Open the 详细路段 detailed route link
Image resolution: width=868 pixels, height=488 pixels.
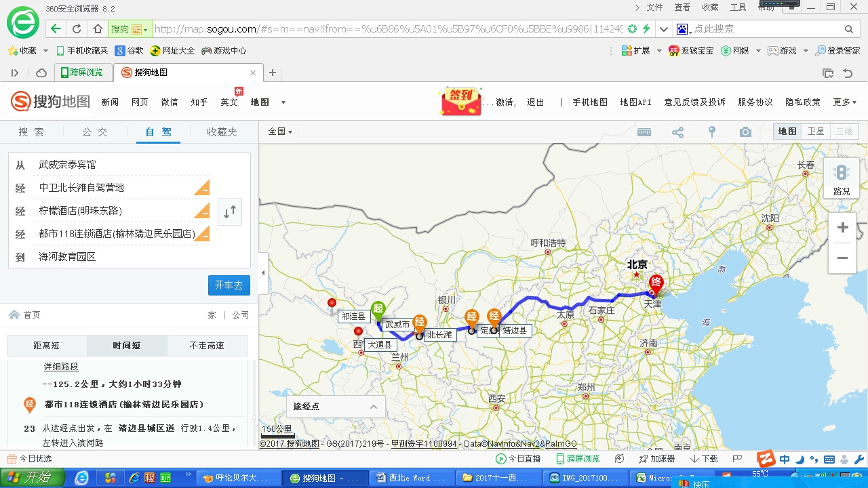click(61, 367)
